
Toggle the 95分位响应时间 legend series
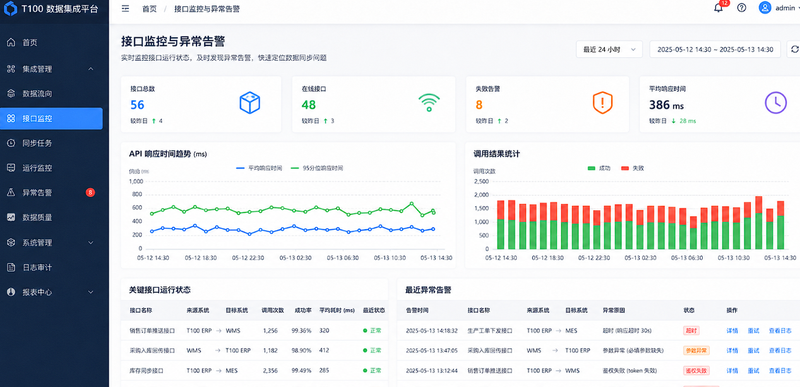pyautogui.click(x=316, y=168)
